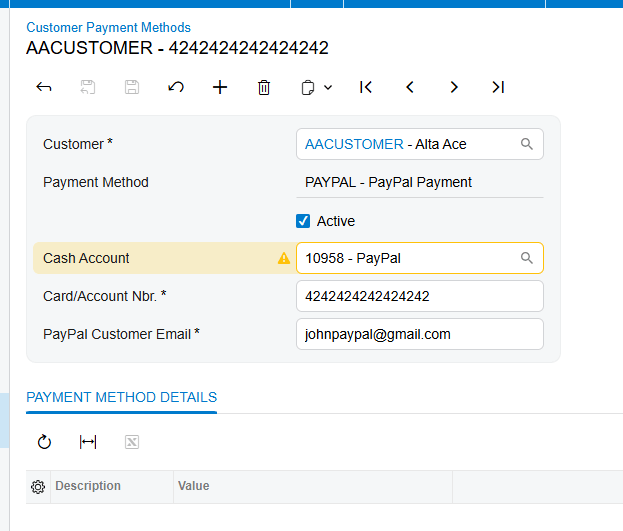Go to first record icon
623x531 pixels.
coord(366,87)
